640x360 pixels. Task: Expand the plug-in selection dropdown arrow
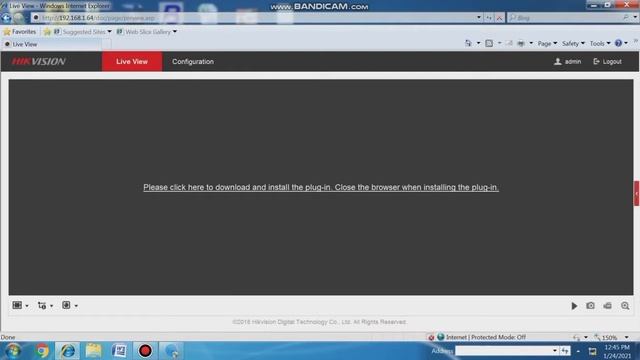click(76, 306)
